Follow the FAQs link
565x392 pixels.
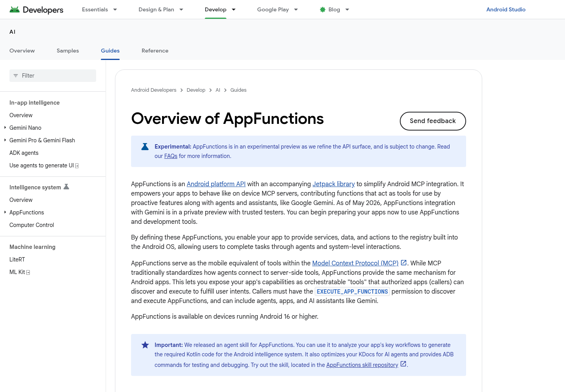171,156
